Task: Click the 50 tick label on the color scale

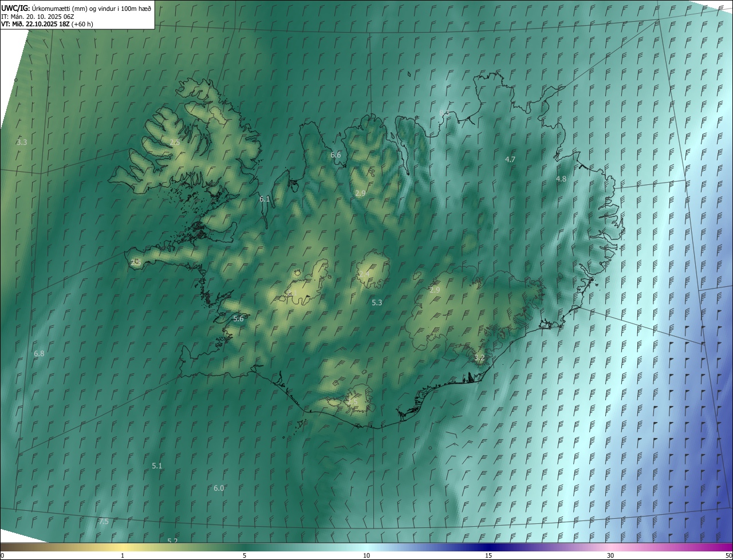Action: (x=728, y=555)
